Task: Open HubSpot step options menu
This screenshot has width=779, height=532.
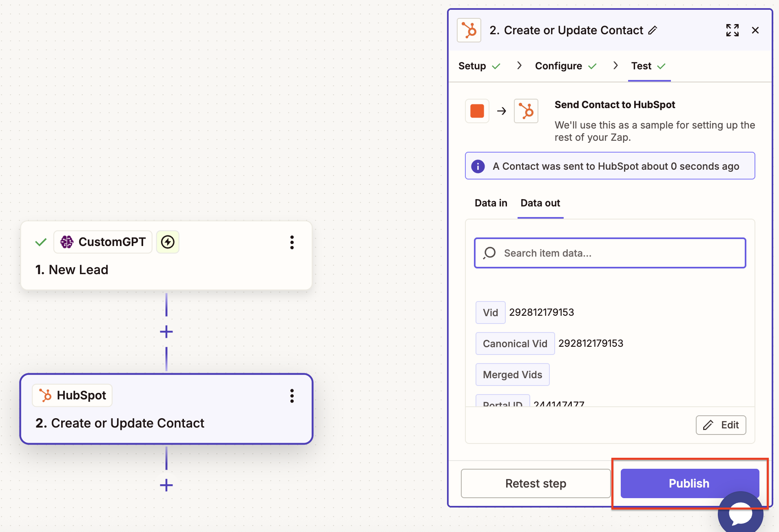Action: tap(292, 396)
